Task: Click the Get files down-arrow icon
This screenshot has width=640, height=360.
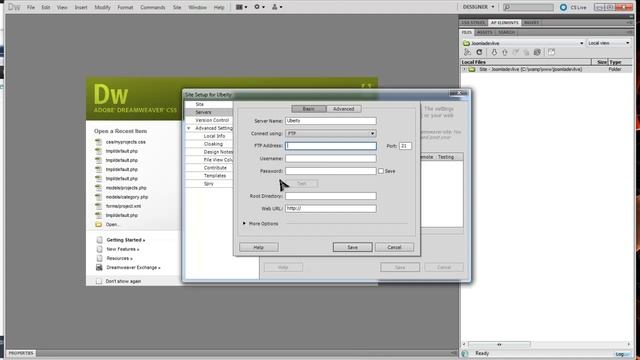Action: click(494, 52)
